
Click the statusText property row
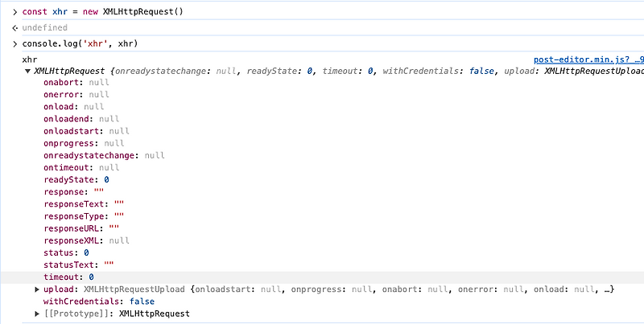click(x=79, y=265)
